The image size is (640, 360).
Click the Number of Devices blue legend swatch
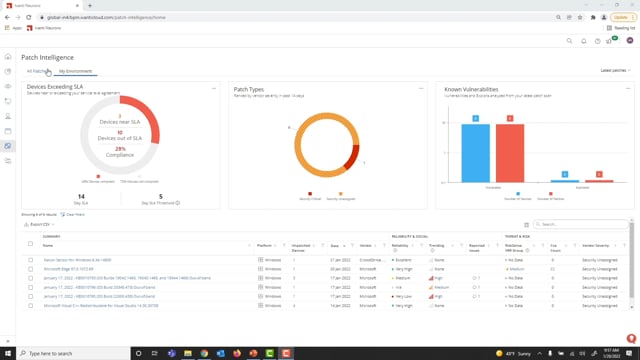pyautogui.click(x=518, y=194)
